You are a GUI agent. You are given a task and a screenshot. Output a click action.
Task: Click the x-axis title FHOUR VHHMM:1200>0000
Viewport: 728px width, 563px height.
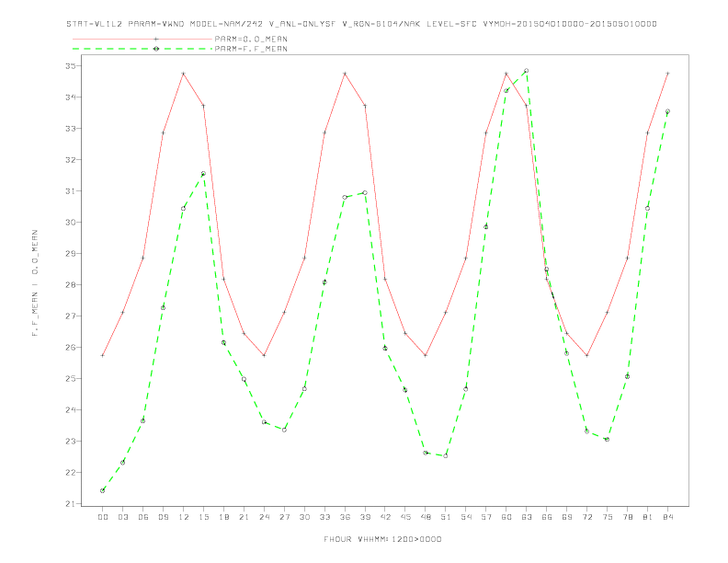click(x=382, y=539)
